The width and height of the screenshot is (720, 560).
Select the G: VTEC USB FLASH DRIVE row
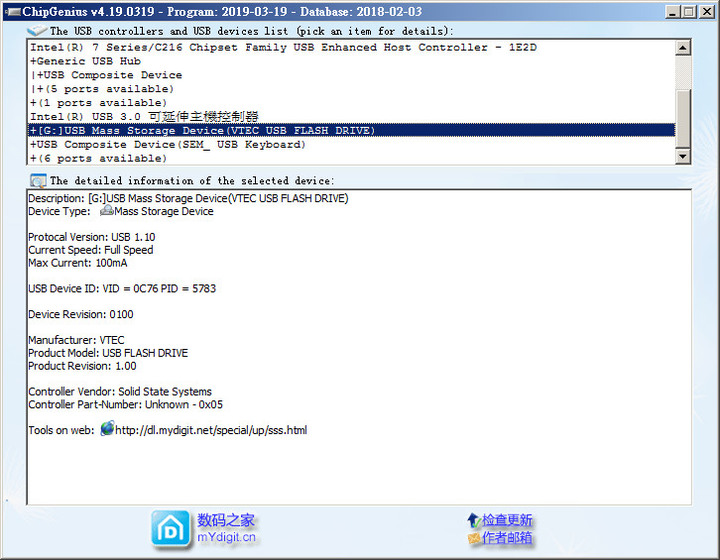pos(351,130)
